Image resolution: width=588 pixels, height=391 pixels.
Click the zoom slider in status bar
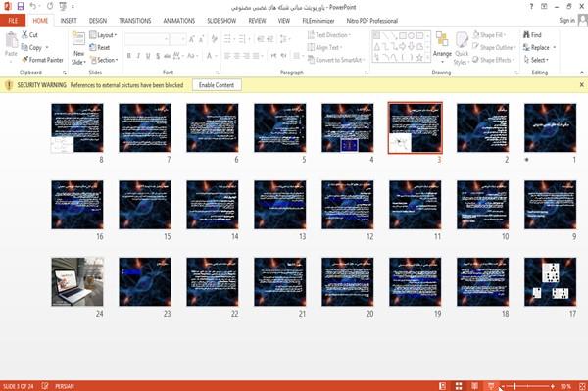pos(527,386)
